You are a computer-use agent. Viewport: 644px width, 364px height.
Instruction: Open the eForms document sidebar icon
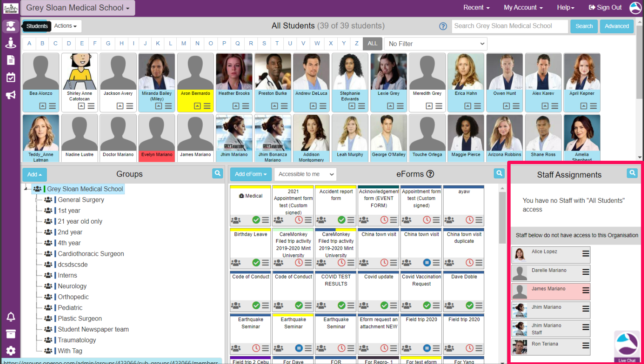click(11, 60)
